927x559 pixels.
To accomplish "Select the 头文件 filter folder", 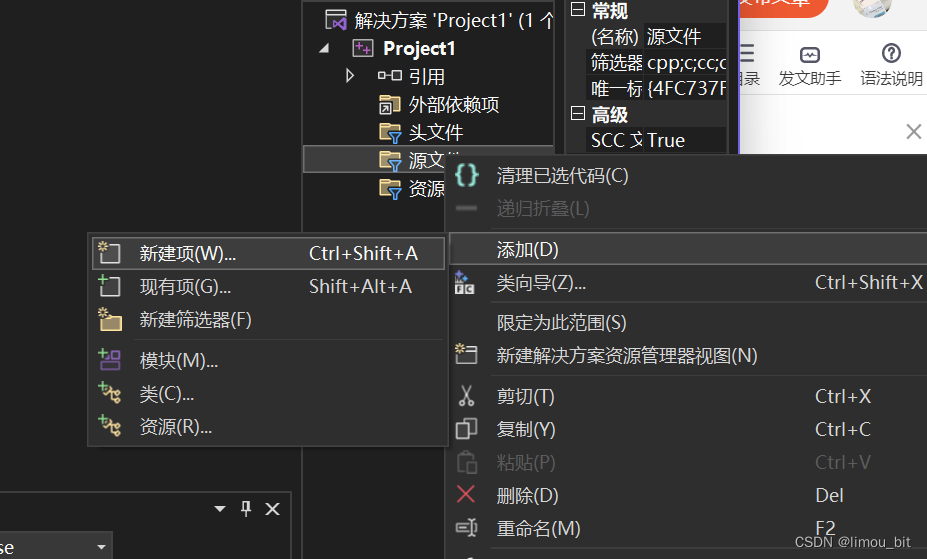I will pos(436,132).
